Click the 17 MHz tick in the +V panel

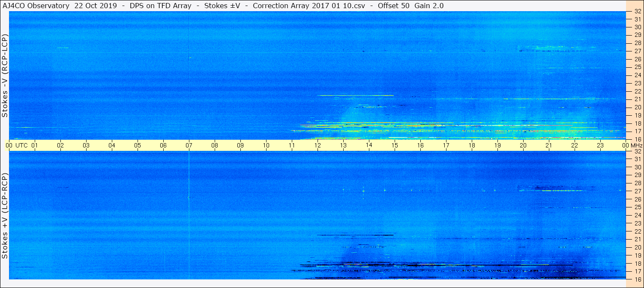[638, 271]
